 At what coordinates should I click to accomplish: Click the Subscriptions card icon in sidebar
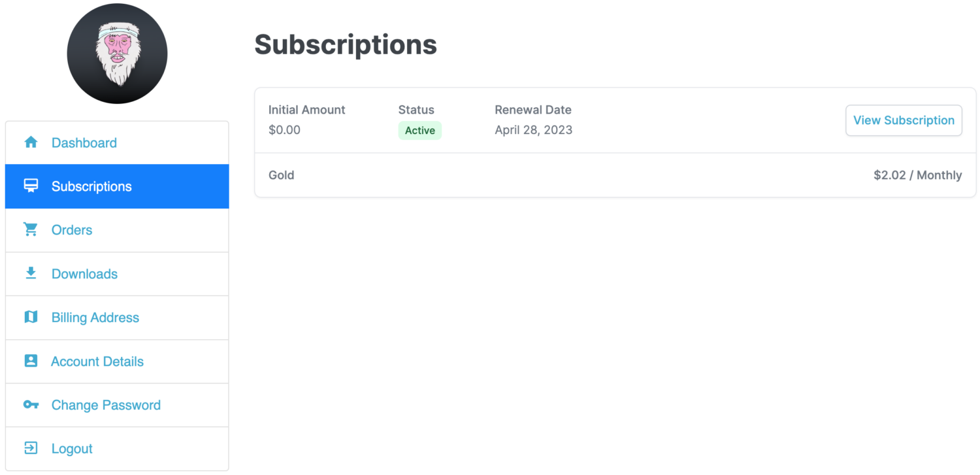click(31, 186)
